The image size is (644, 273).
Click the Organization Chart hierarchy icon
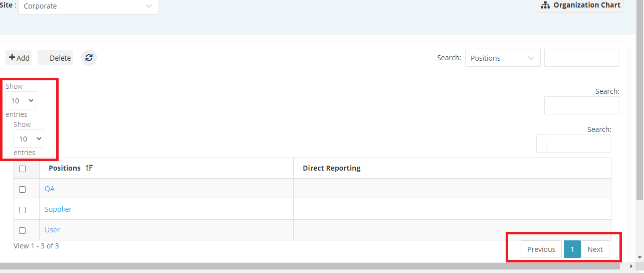(x=545, y=5)
